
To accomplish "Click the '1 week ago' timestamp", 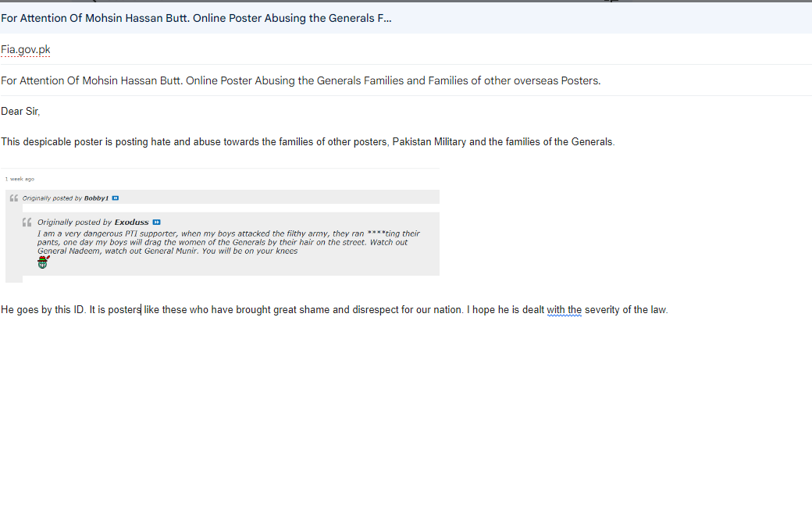I will coord(20,179).
